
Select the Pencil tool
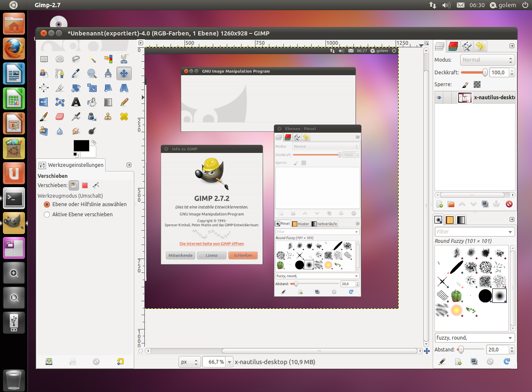[x=124, y=102]
